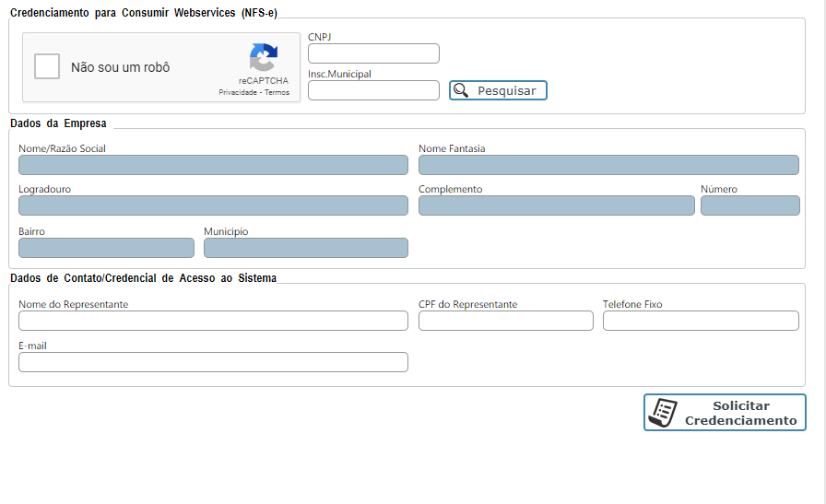826x504 pixels.
Task: Select the Logradouro field
Action: (213, 205)
